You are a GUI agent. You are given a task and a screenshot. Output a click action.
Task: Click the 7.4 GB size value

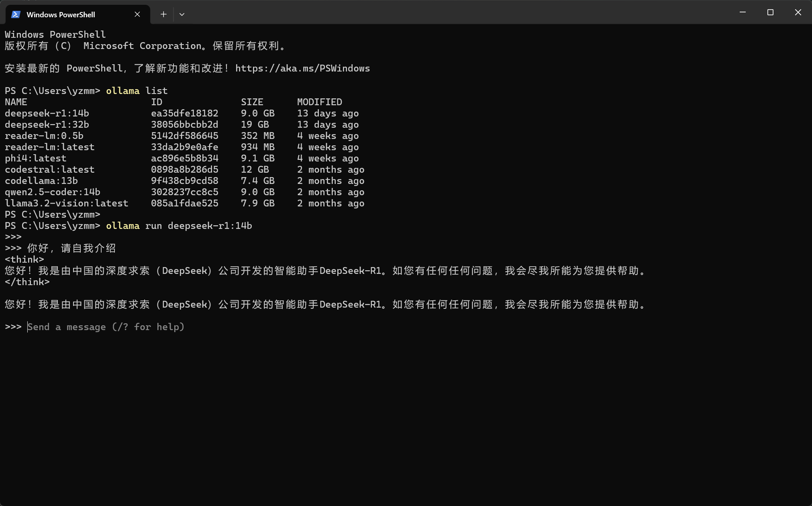point(258,181)
